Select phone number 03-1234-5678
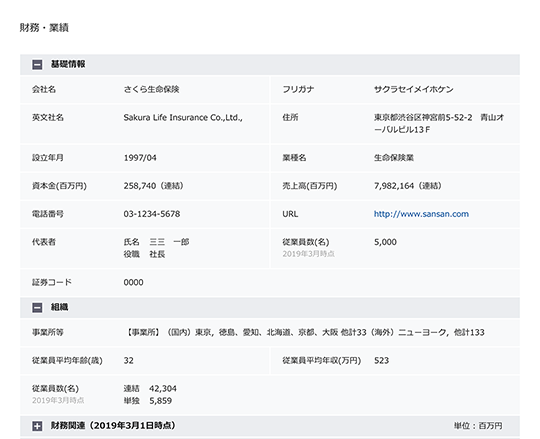Screen dimensions: 540x439 pos(152,214)
